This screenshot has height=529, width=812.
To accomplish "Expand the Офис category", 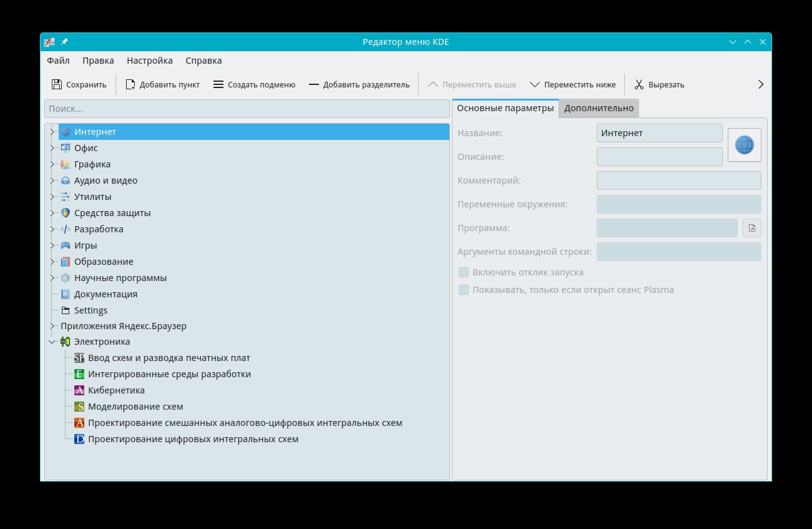I will tap(52, 148).
